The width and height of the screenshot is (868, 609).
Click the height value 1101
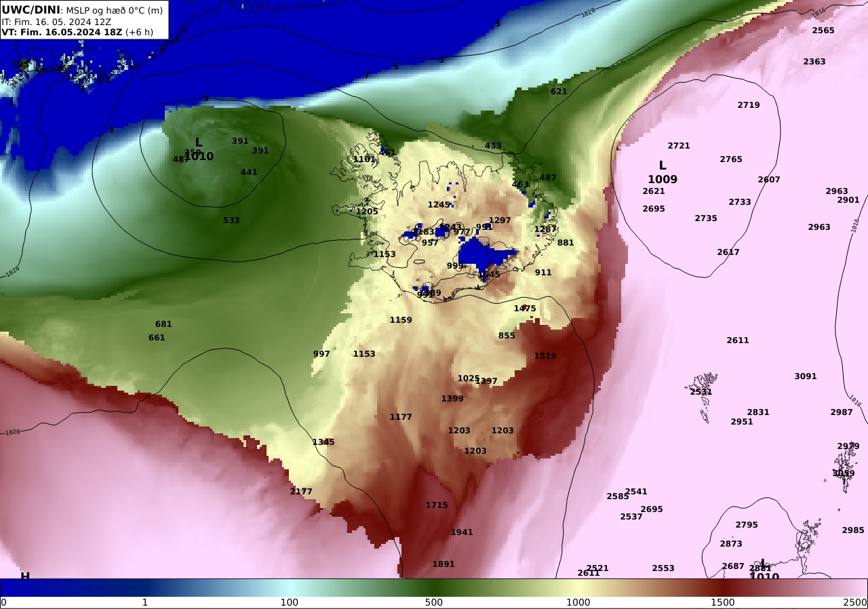(364, 159)
